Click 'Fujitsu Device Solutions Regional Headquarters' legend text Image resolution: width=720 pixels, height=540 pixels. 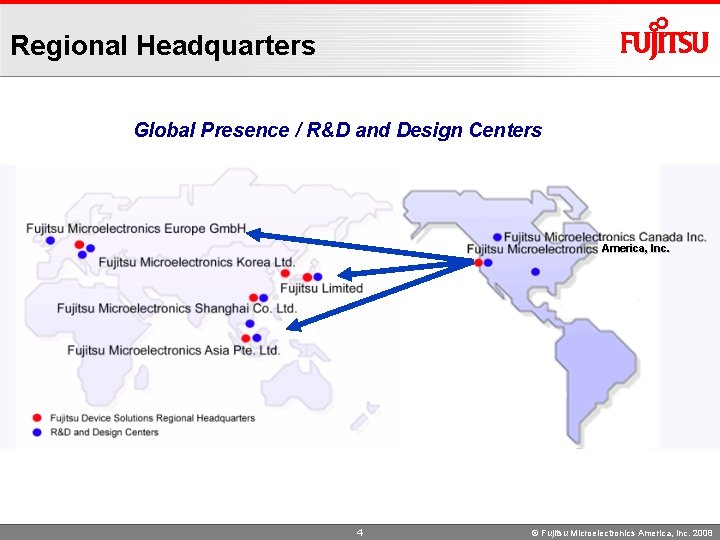click(152, 418)
